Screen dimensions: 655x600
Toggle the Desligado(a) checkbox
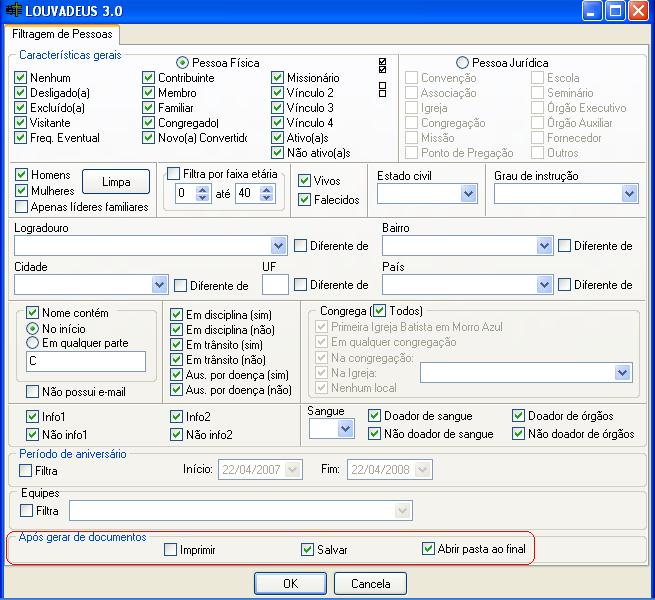click(20, 93)
